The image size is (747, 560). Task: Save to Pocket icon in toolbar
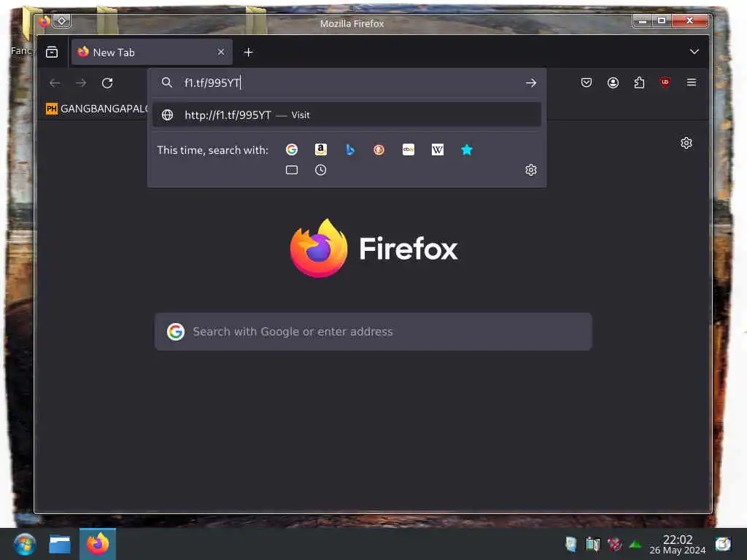[587, 83]
